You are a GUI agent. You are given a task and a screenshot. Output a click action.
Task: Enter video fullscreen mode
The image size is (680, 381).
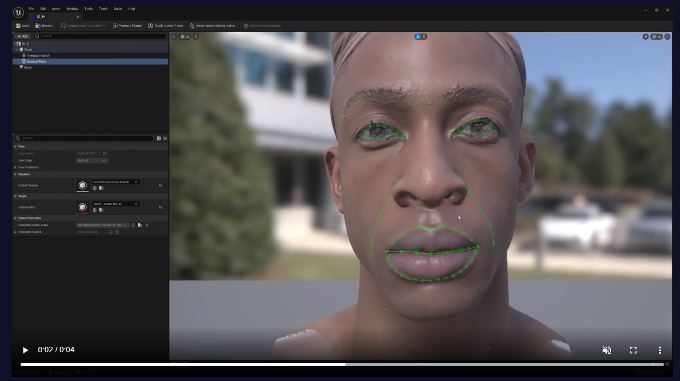coord(633,350)
